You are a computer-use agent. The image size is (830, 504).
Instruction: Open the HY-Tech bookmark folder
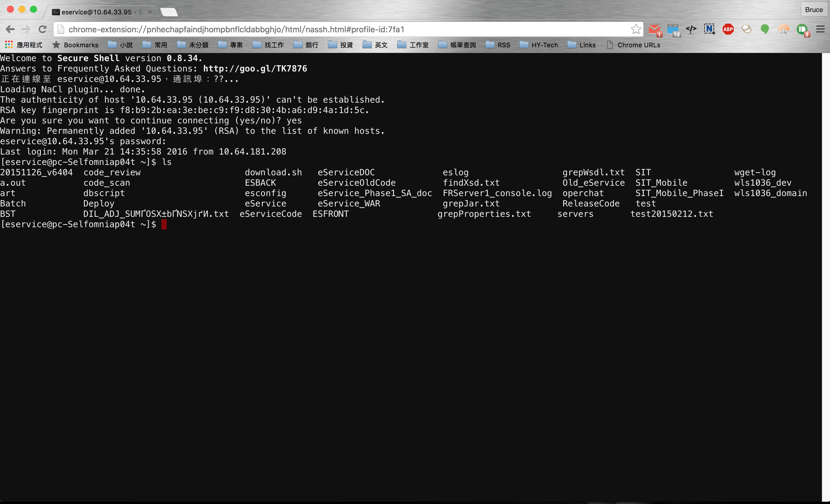click(x=539, y=45)
